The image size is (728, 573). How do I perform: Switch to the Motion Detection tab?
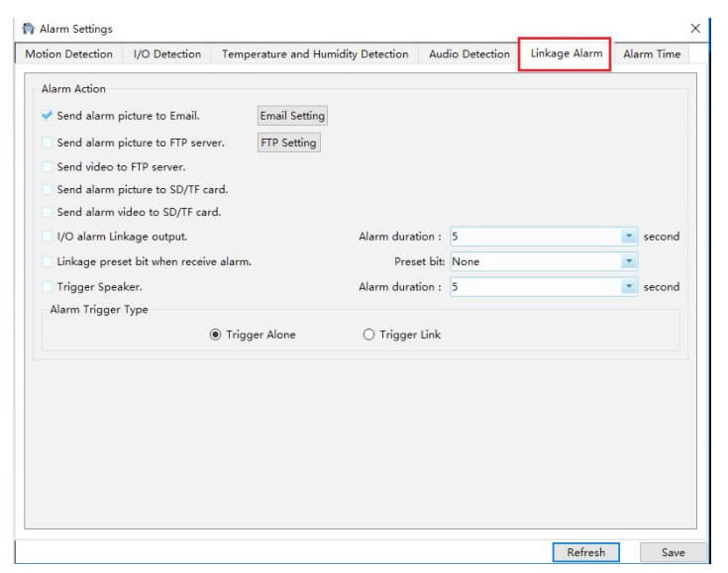[68, 54]
